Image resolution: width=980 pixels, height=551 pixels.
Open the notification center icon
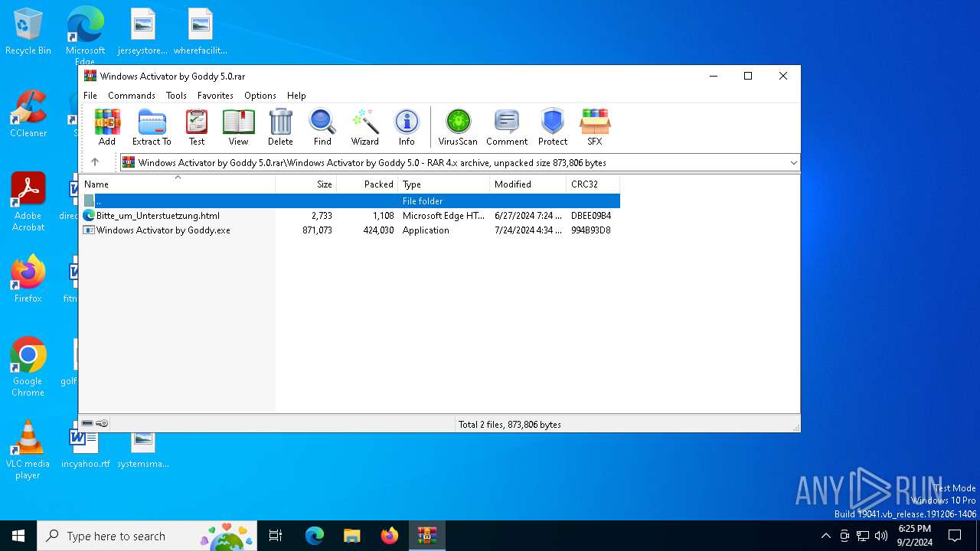(x=955, y=536)
